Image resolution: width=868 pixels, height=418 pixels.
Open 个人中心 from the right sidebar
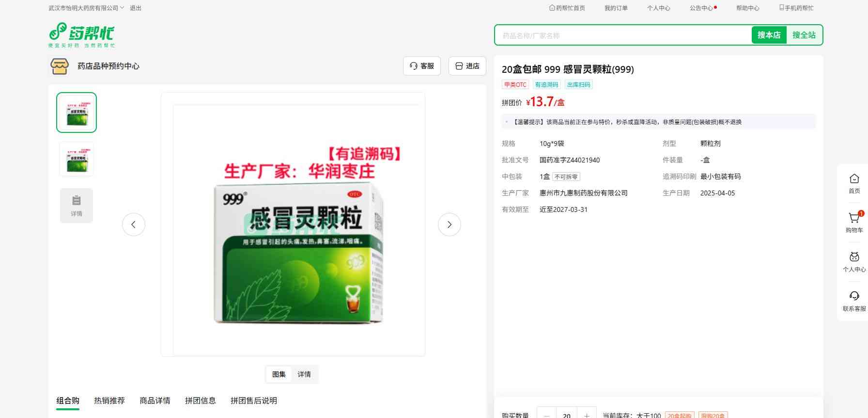pos(854,258)
